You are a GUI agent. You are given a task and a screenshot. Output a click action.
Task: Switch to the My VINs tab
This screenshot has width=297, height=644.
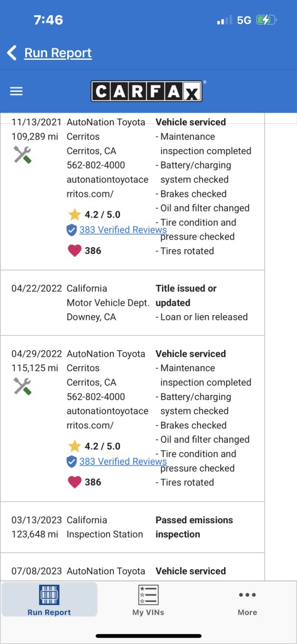coord(148,599)
